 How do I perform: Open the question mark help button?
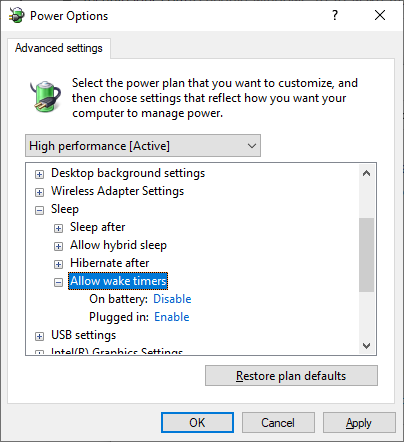click(x=335, y=15)
